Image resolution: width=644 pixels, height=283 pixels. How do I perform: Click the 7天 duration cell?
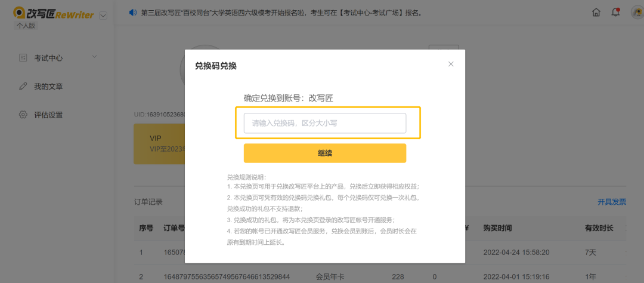590,252
